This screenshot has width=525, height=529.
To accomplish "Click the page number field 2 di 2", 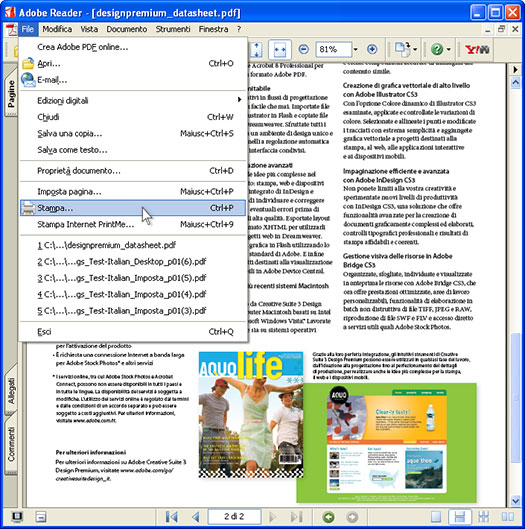I will coord(234,517).
